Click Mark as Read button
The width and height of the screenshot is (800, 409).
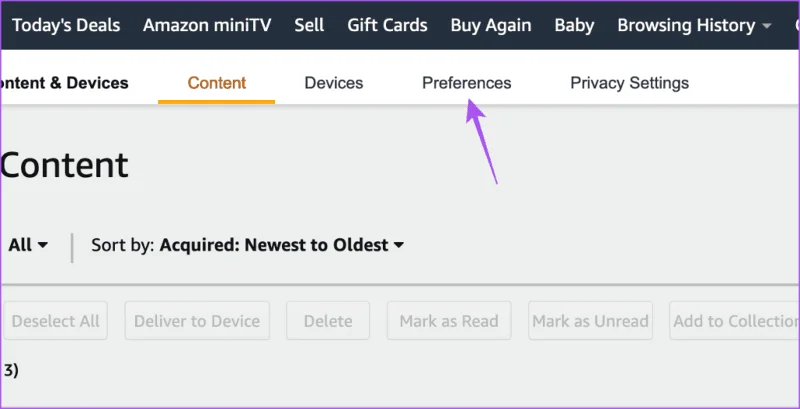point(449,321)
